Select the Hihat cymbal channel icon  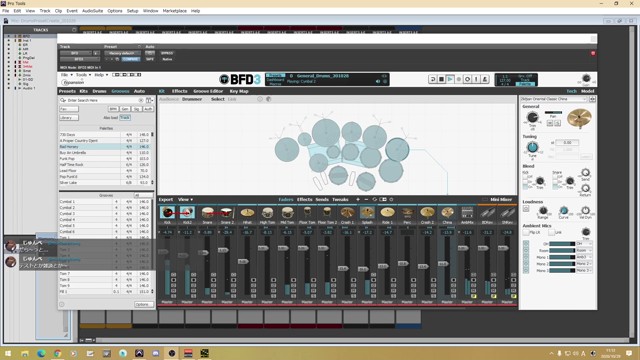(x=247, y=213)
